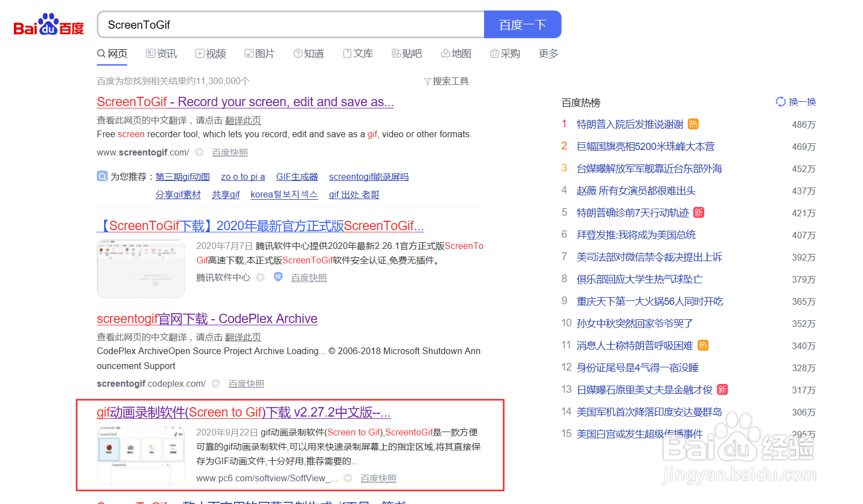Click the 百度热榜 heading
Screen dimensions: 863x504
pos(581,102)
